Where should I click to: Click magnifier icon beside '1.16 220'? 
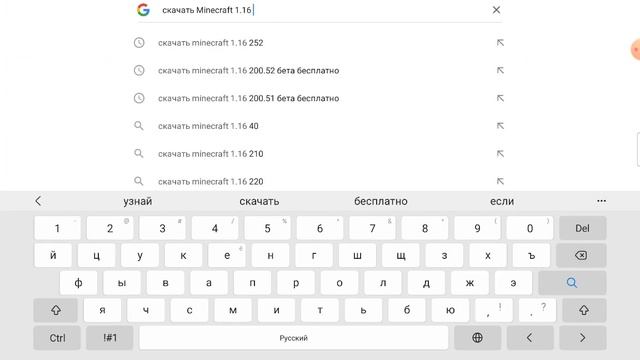(139, 181)
